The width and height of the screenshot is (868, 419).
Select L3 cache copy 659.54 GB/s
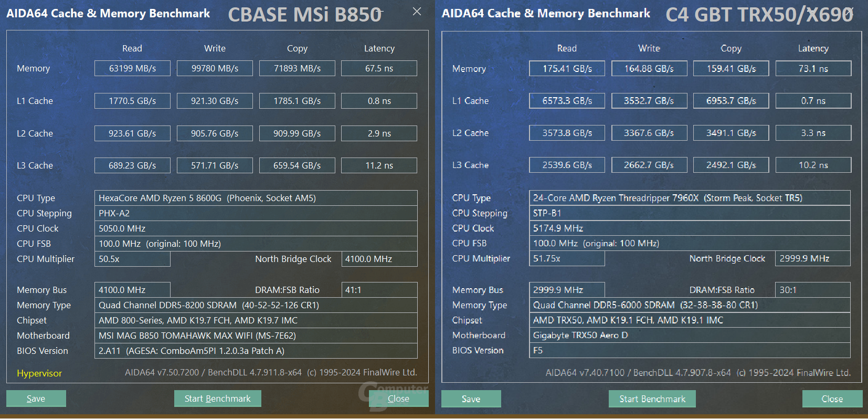(x=297, y=165)
